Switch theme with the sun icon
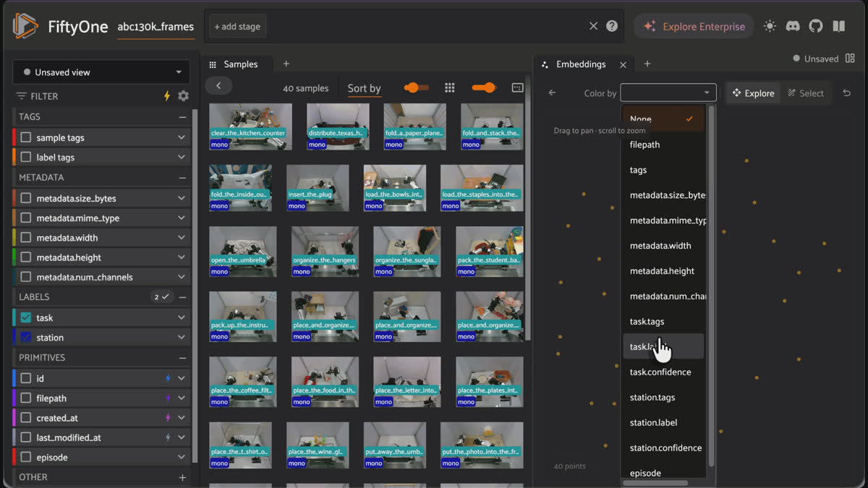The height and width of the screenshot is (488, 868). [770, 26]
